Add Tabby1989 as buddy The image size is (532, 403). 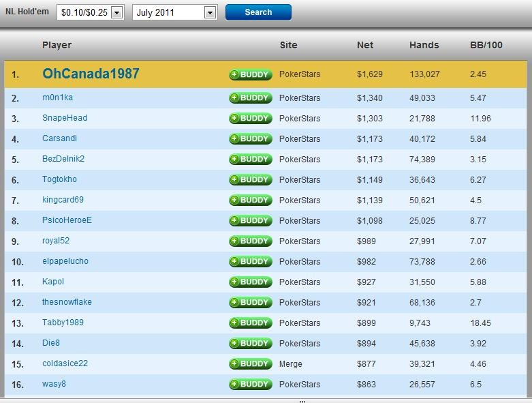pos(251,323)
